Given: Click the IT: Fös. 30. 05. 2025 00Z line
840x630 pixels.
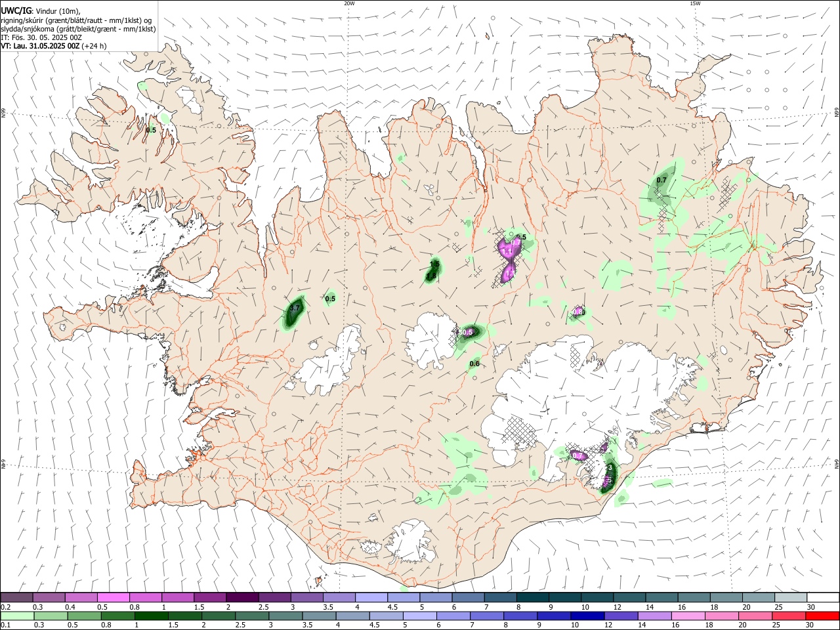Looking at the screenshot, I should click(41, 37).
